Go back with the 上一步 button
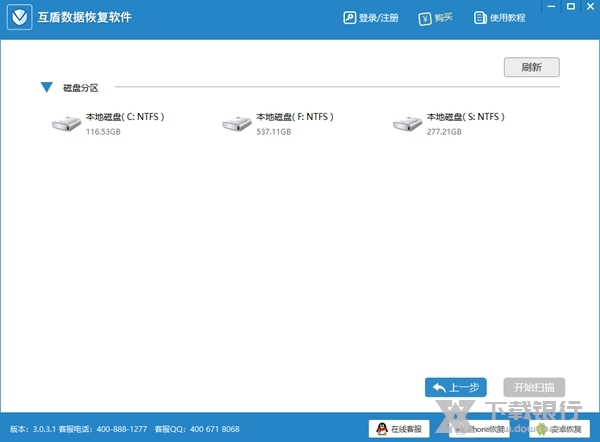Viewport: 600px width, 442px height. pos(456,388)
